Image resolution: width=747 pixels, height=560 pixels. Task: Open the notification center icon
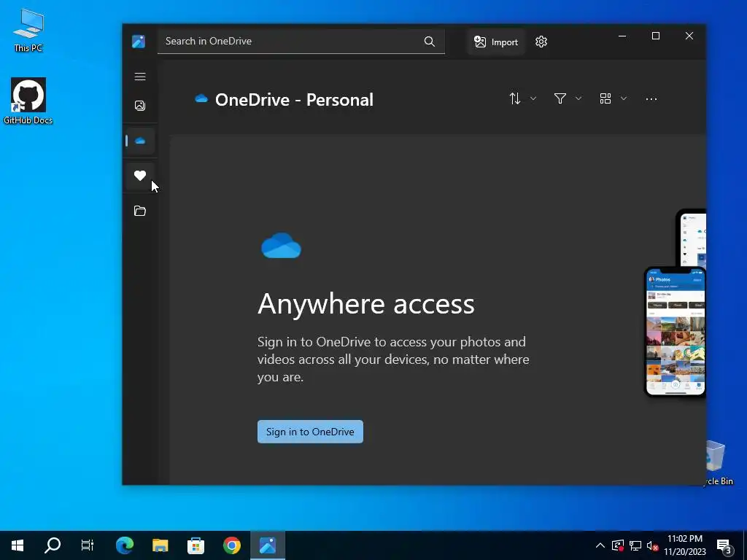724,545
